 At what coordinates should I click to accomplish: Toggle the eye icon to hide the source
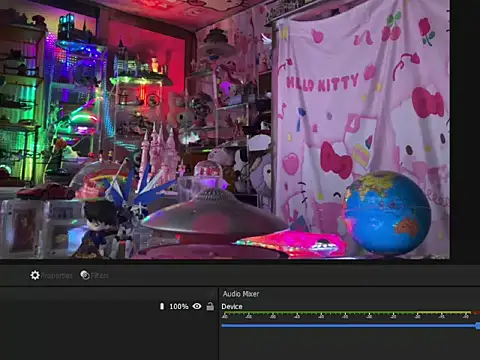pos(197,306)
